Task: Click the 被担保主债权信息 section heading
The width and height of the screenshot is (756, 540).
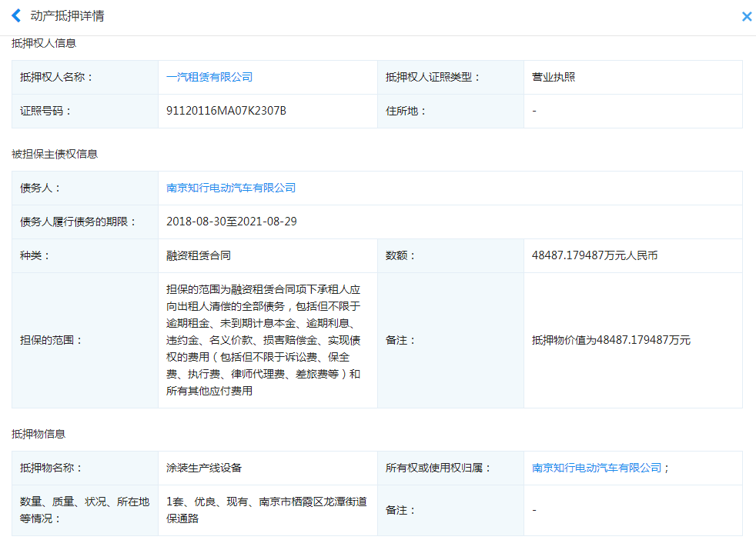Action: pyautogui.click(x=55, y=154)
